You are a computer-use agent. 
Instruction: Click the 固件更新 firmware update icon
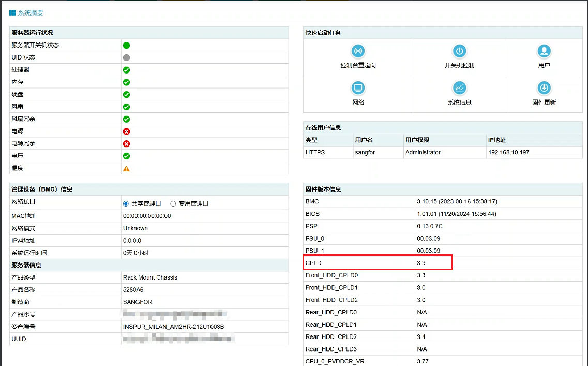[544, 87]
